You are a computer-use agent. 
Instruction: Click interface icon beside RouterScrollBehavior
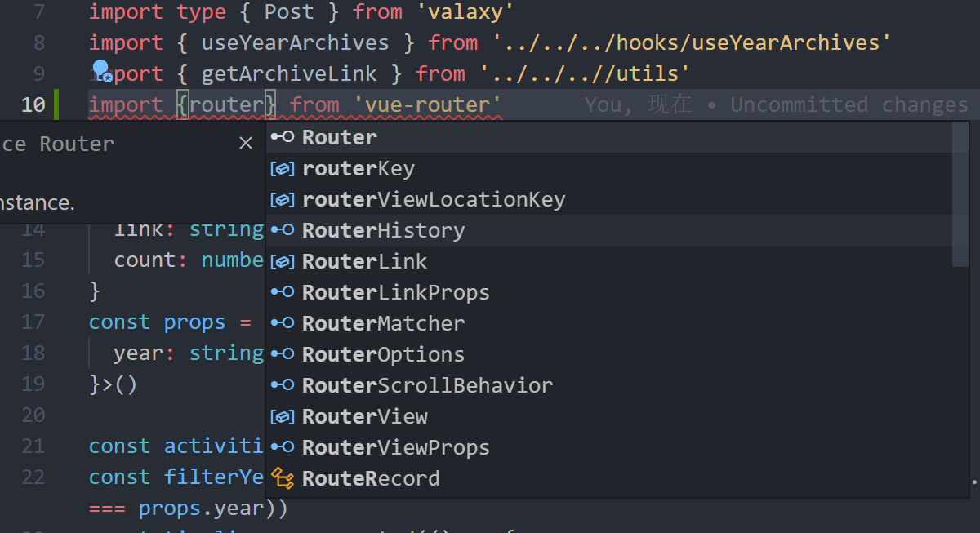pos(283,385)
